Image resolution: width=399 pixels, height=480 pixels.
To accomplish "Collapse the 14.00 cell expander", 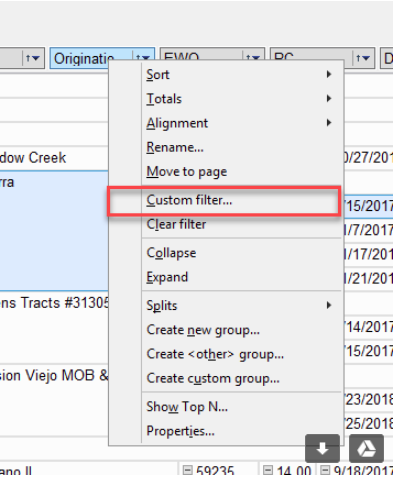I will pos(267,470).
